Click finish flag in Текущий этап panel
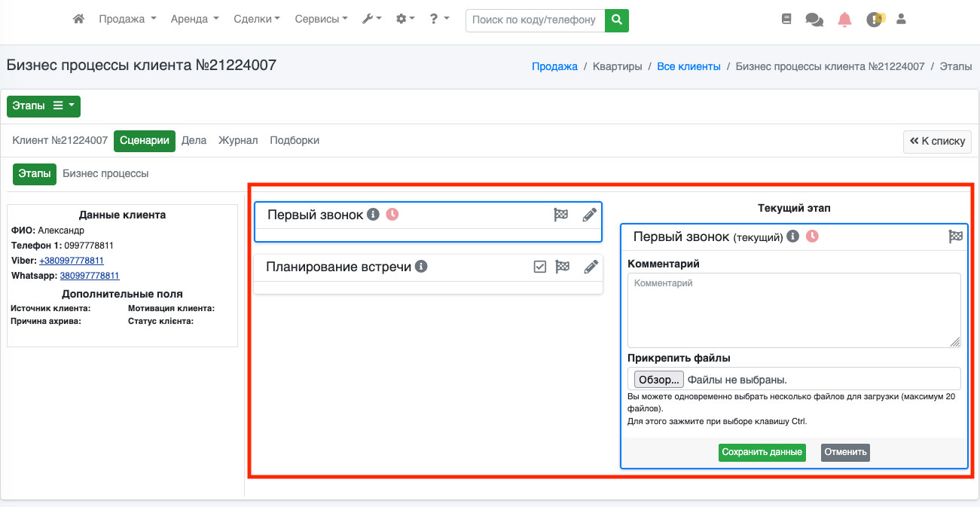 coord(955,237)
